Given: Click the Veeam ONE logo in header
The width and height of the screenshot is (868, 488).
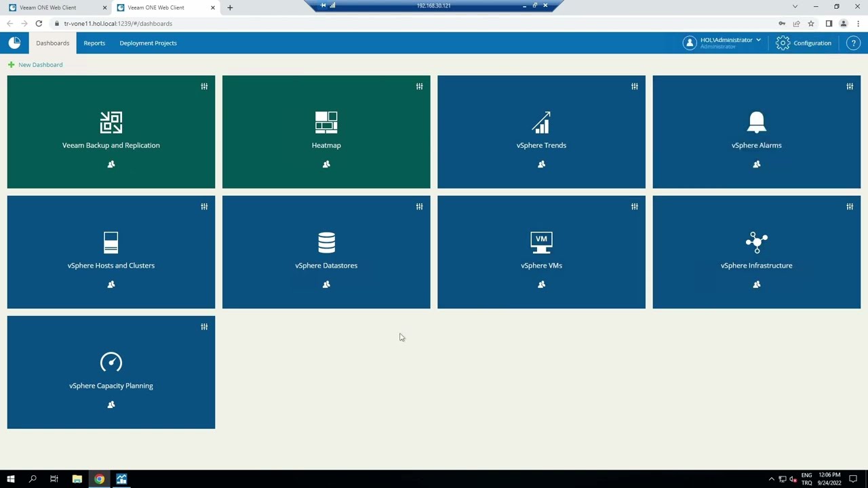Looking at the screenshot, I should (x=15, y=43).
